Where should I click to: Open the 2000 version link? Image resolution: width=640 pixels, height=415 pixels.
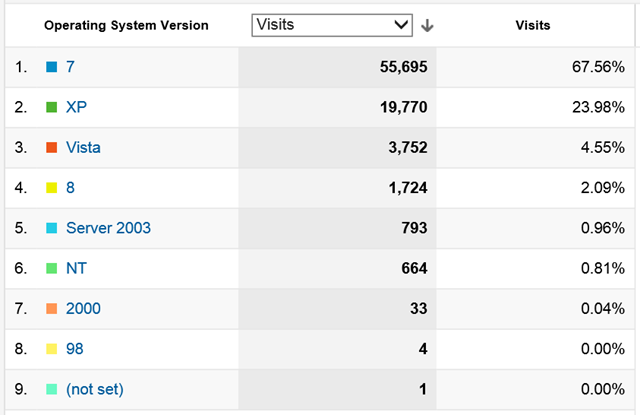83,308
